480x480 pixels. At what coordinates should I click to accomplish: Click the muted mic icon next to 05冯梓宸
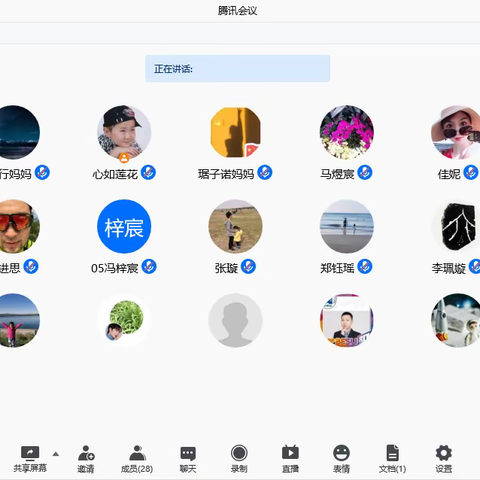(149, 267)
